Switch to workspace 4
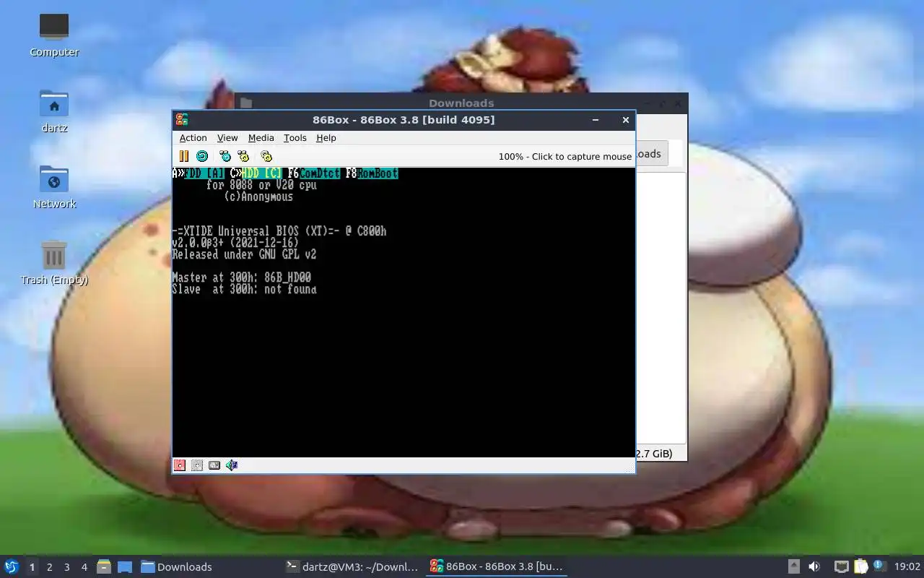Screen dimensions: 924x578 coord(84,567)
